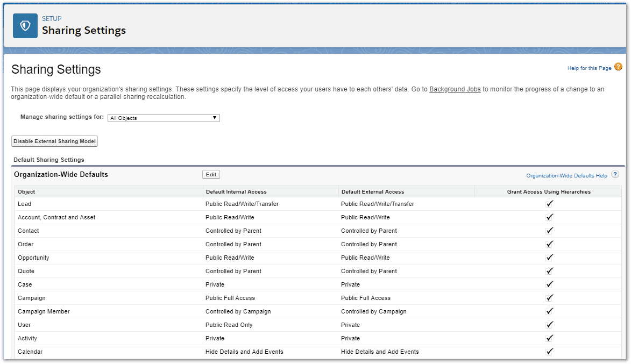The height and width of the screenshot is (364, 631).
Task: Click Edit for Organization-Wide Defaults
Action: pos(211,175)
